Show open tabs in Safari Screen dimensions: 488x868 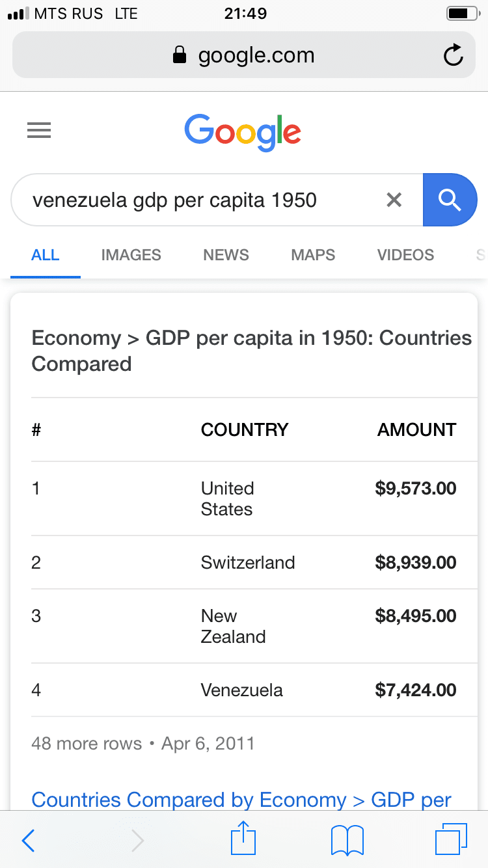coord(450,840)
